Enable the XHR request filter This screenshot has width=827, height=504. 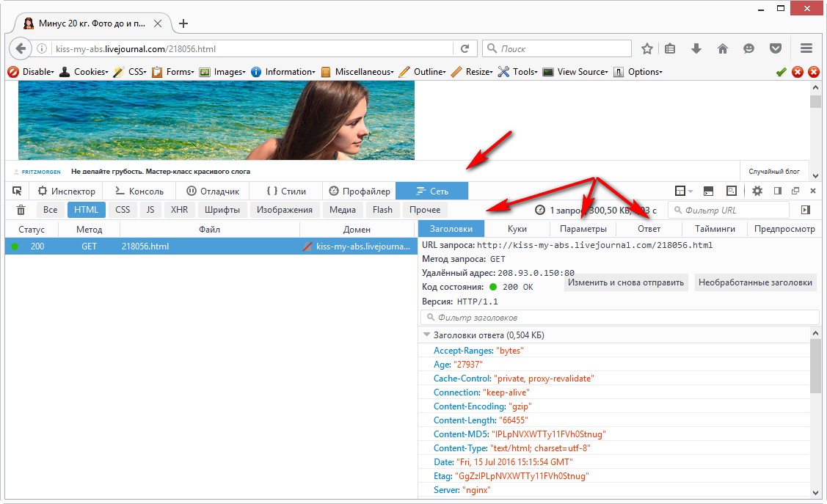point(179,210)
